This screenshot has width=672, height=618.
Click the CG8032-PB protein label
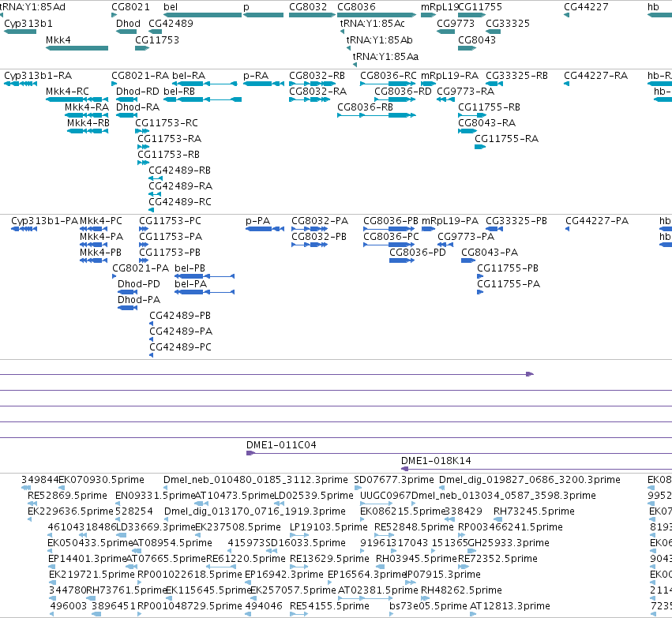319,237
